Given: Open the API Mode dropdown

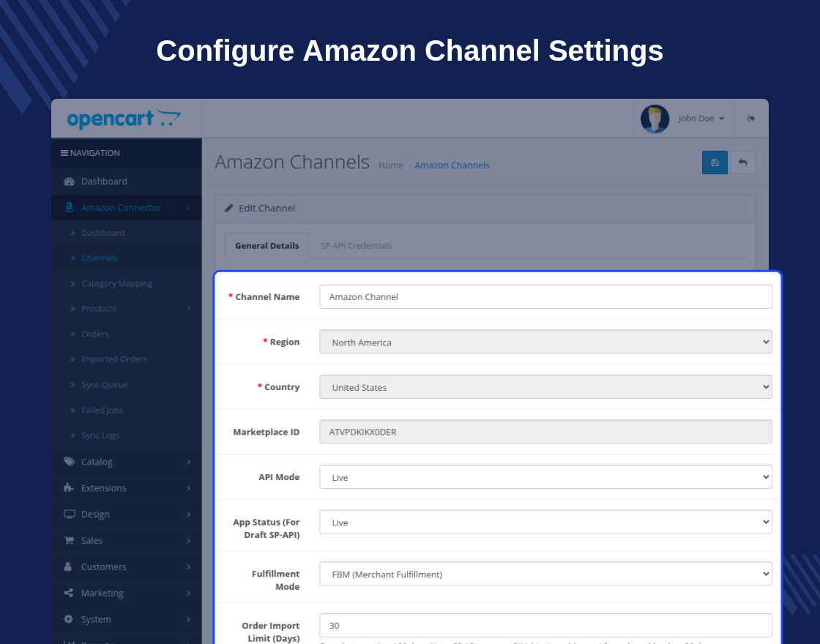Looking at the screenshot, I should [x=545, y=476].
